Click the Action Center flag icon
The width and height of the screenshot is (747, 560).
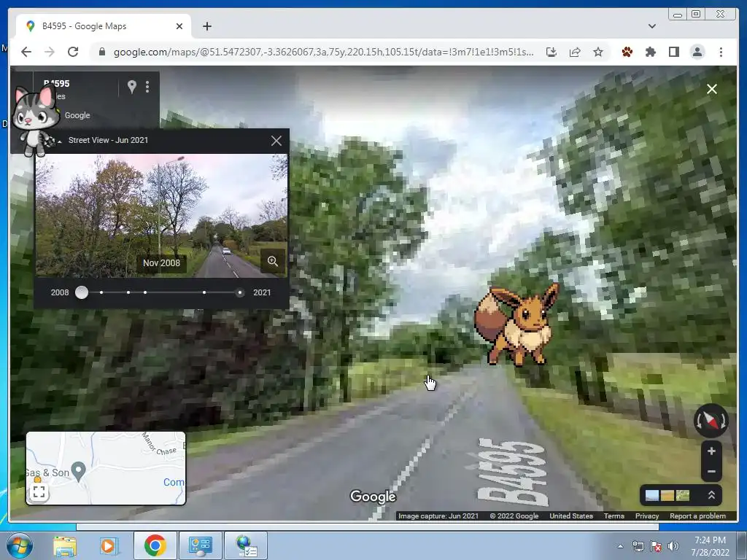[x=656, y=546]
